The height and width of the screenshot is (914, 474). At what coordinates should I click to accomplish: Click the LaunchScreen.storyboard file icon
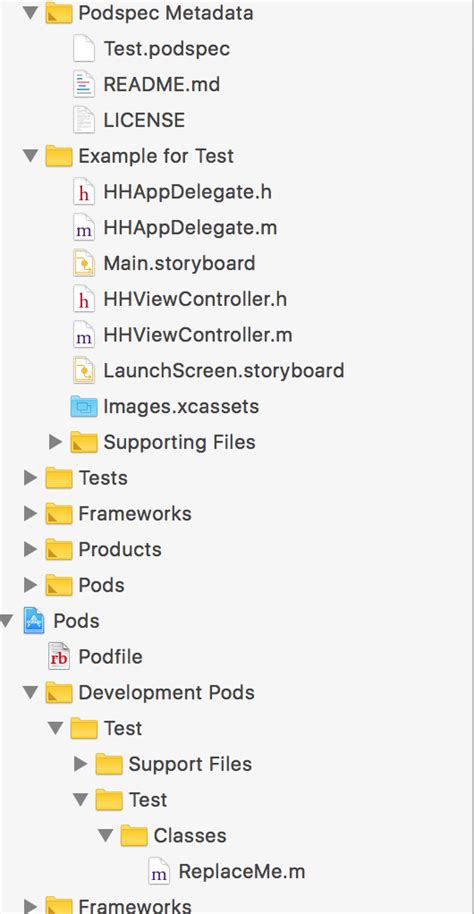[x=84, y=371]
